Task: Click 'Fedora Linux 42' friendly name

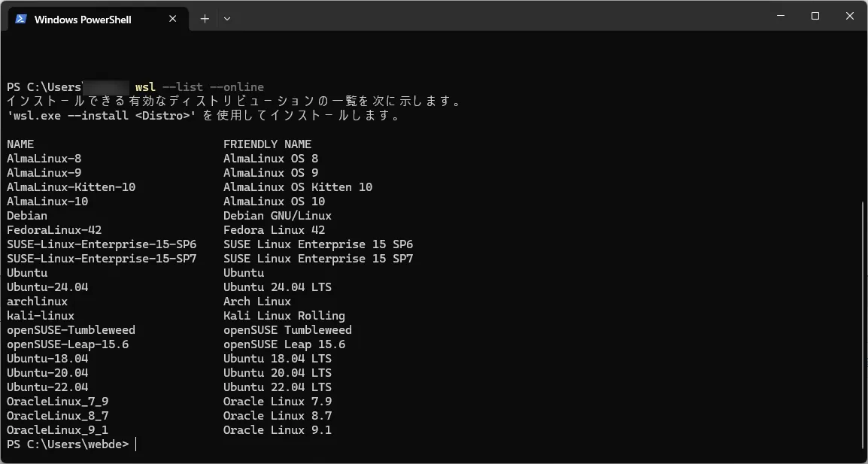Action: [x=274, y=230]
